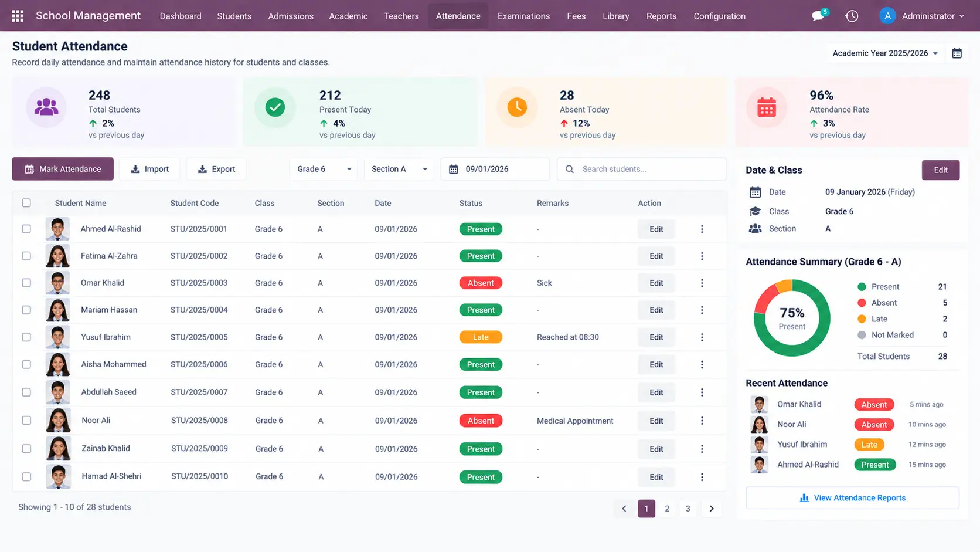Toggle the select-all header checkbox

coord(26,203)
